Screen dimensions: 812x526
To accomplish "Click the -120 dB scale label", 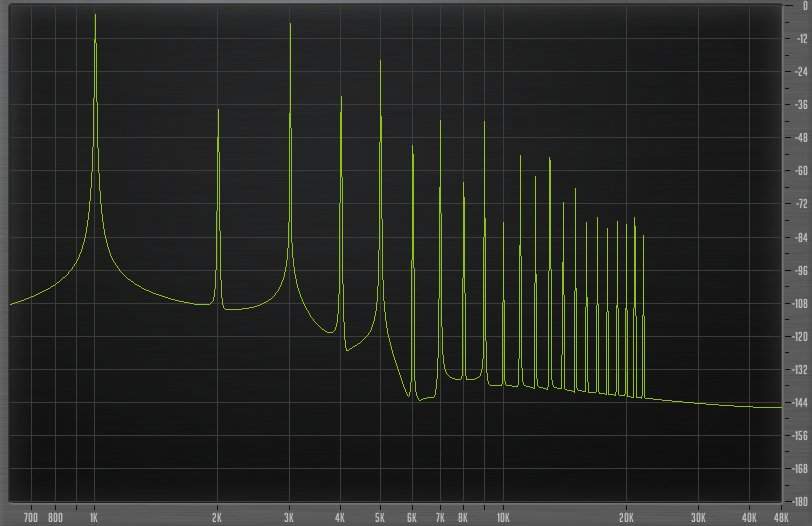I will (x=799, y=337).
